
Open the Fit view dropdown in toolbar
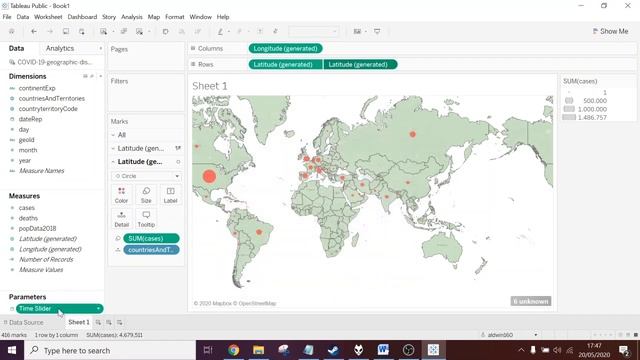tap(313, 31)
